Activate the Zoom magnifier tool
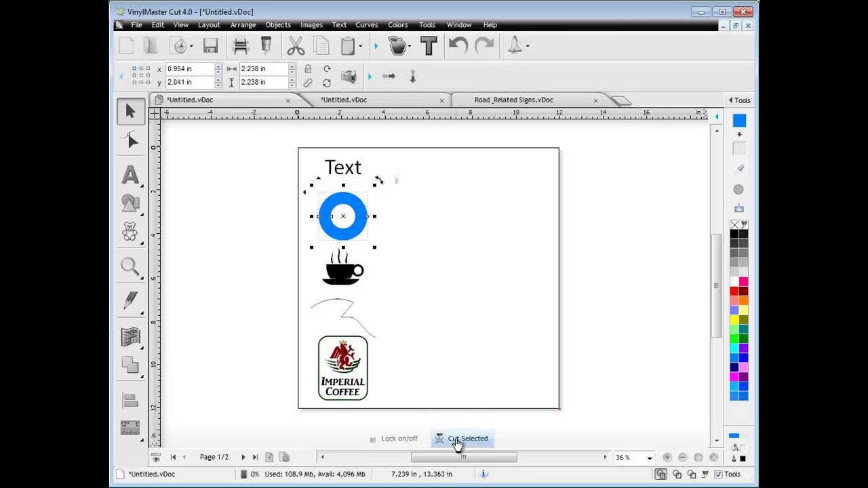The height and width of the screenshot is (488, 868). tap(130, 266)
